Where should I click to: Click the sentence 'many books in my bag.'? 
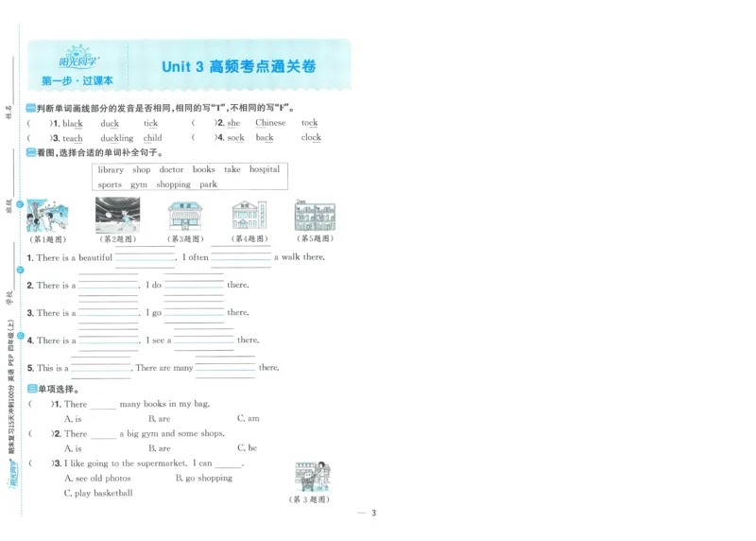click(164, 404)
